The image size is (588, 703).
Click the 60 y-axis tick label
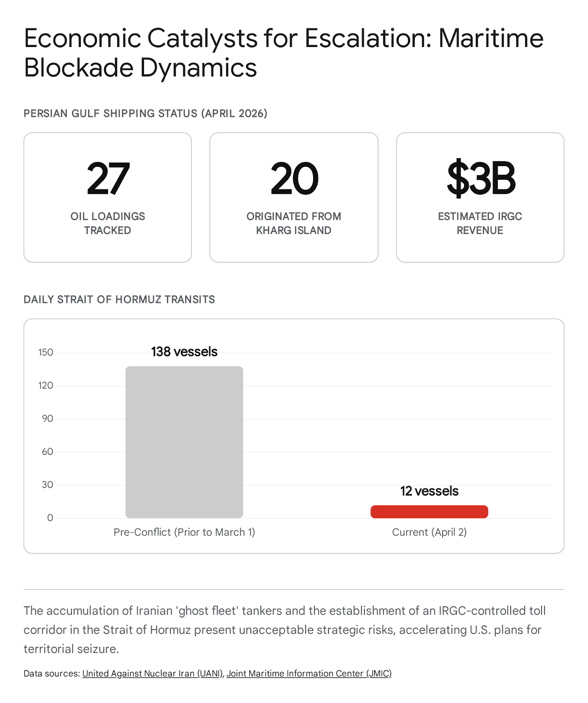point(47,452)
